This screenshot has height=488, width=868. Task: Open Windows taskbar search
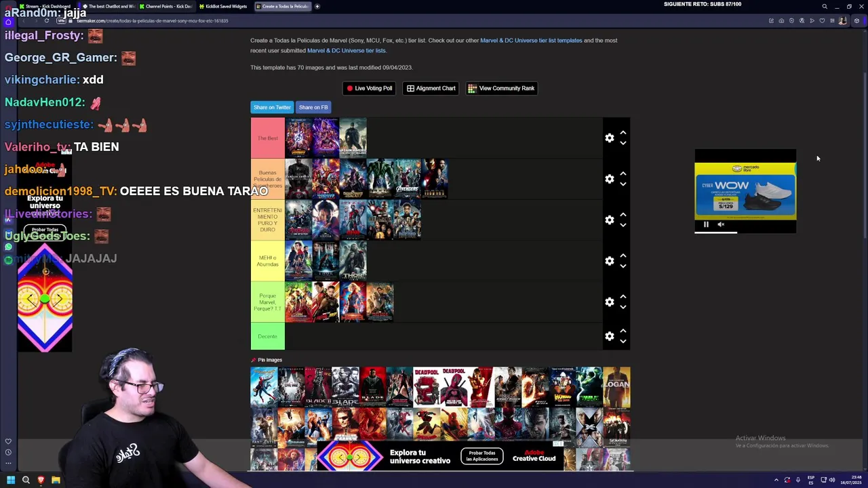pos(26,480)
